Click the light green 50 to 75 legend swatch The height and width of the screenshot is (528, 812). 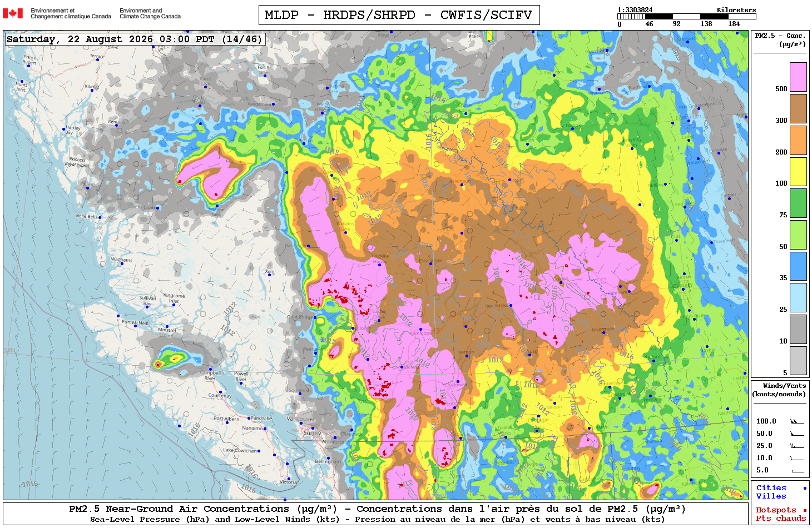[x=798, y=235]
